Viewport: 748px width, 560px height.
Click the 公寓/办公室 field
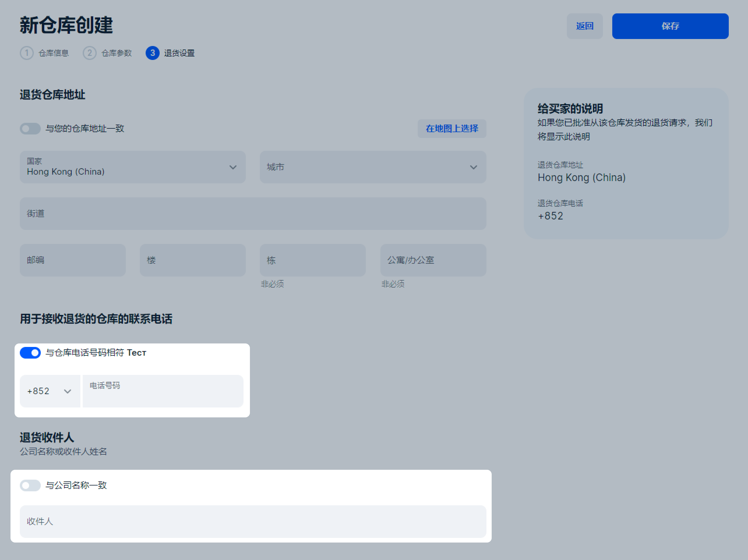(x=433, y=260)
